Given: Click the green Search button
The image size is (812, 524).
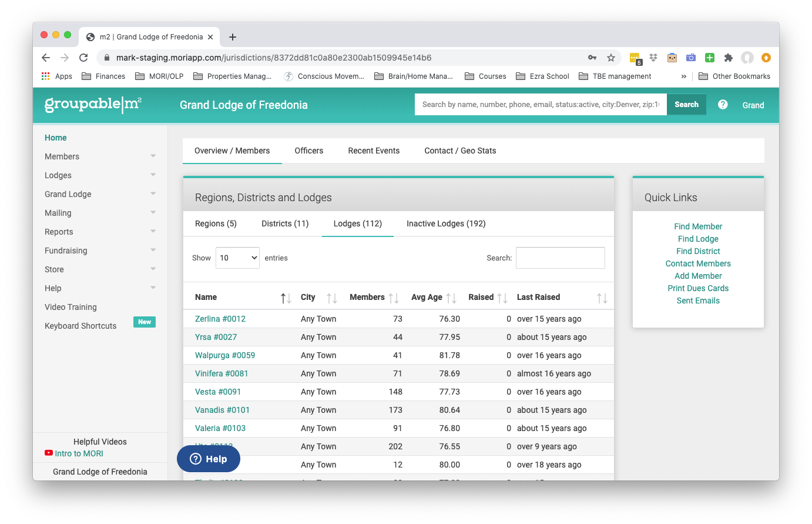Looking at the screenshot, I should pos(686,105).
